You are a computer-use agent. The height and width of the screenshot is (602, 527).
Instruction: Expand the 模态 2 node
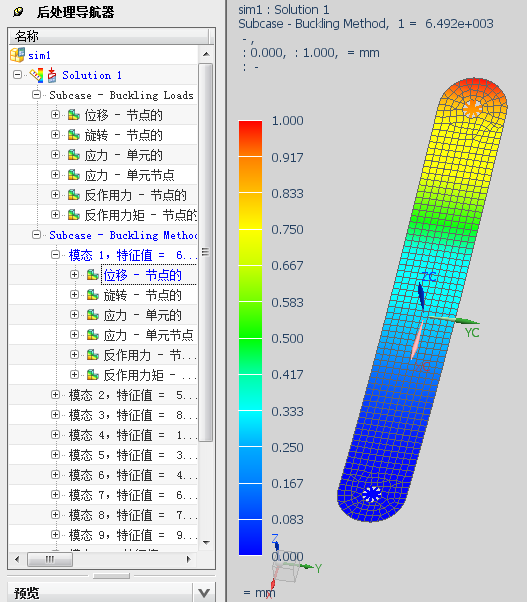click(55, 395)
